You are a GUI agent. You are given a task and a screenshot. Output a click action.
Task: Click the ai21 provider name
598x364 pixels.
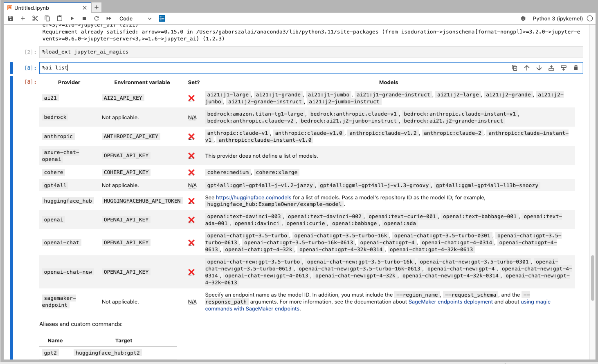pos(51,98)
